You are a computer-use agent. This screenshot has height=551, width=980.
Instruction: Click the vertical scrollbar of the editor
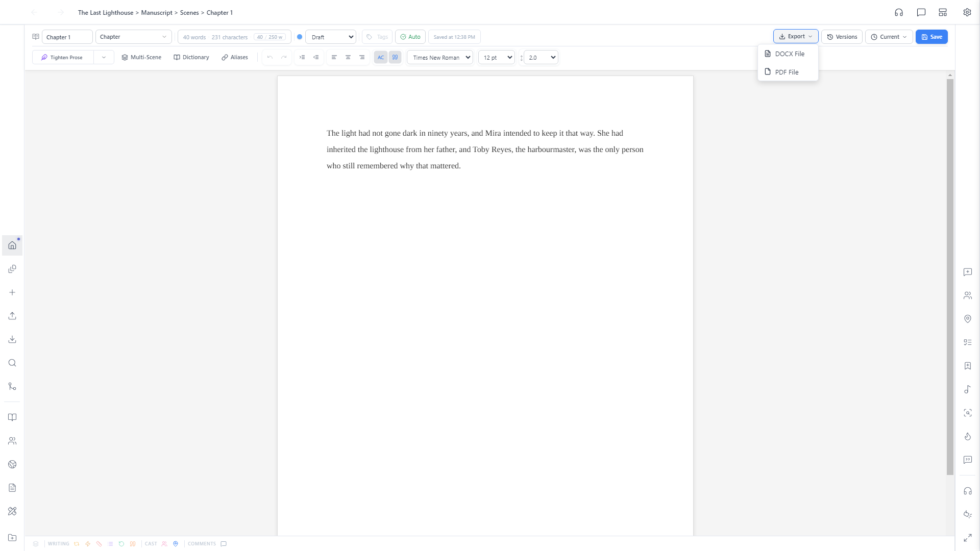(x=950, y=277)
